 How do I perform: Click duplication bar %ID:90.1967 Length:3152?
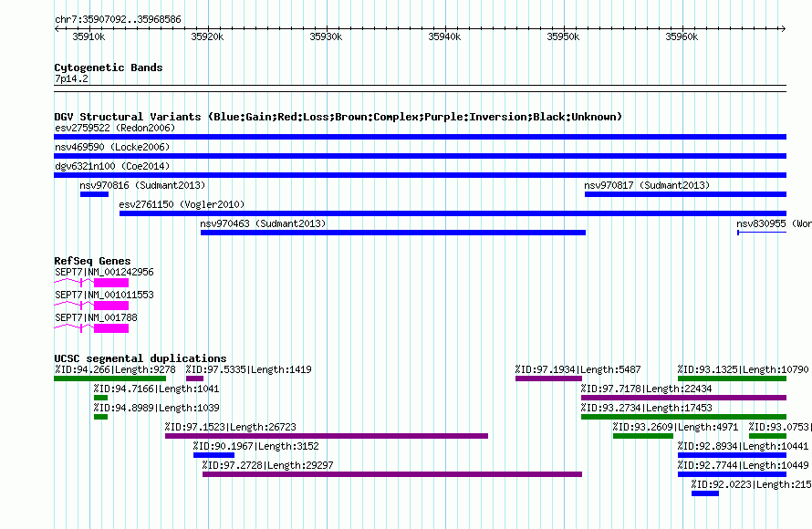tap(213, 455)
